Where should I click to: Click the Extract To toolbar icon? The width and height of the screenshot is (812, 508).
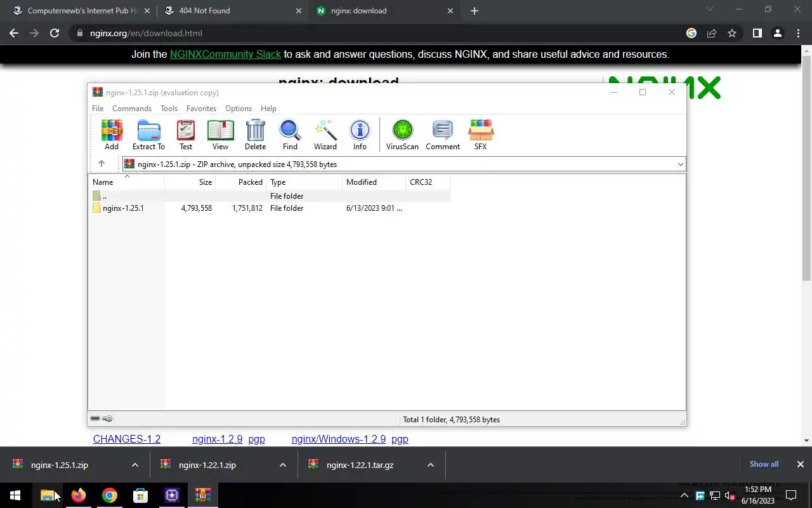(148, 135)
